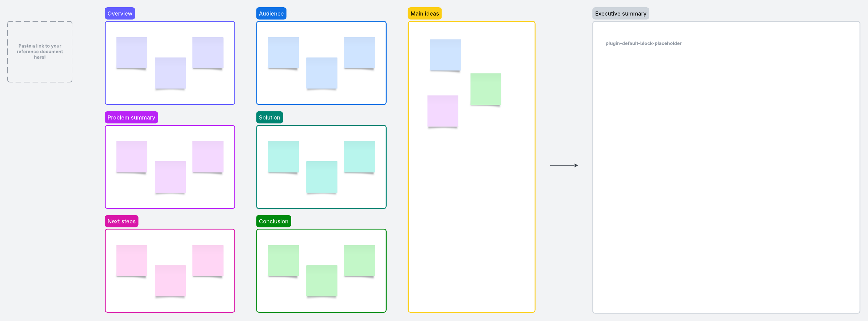Select the Problem summary label
The image size is (868, 321).
coord(131,117)
